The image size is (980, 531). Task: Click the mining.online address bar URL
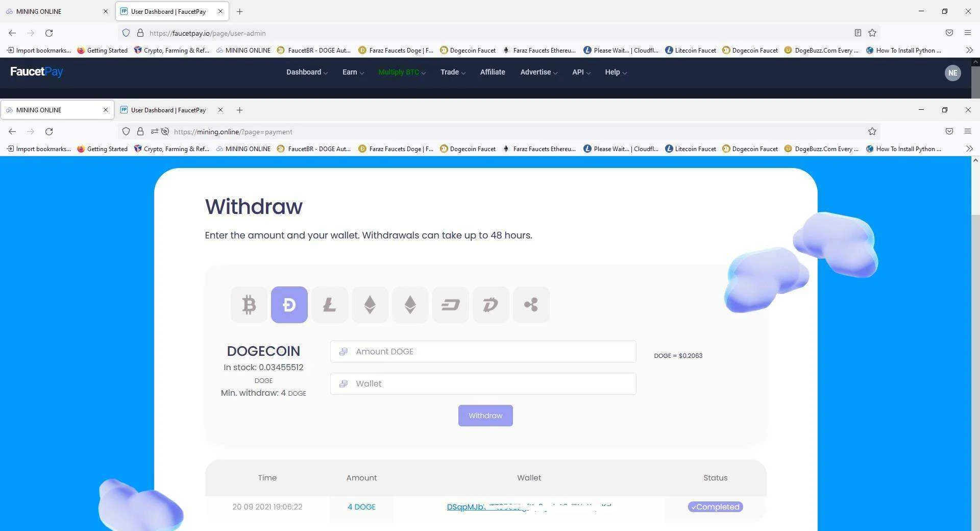pyautogui.click(x=233, y=132)
